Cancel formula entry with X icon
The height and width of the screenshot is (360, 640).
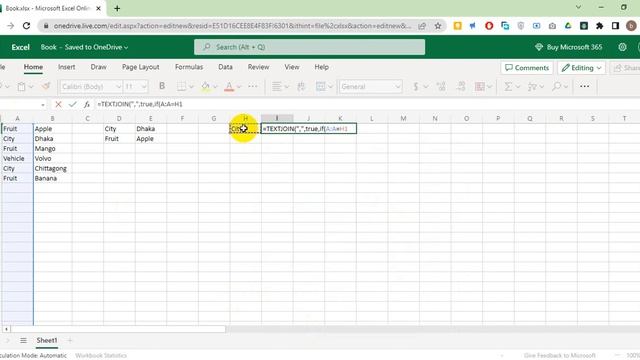tap(58, 104)
